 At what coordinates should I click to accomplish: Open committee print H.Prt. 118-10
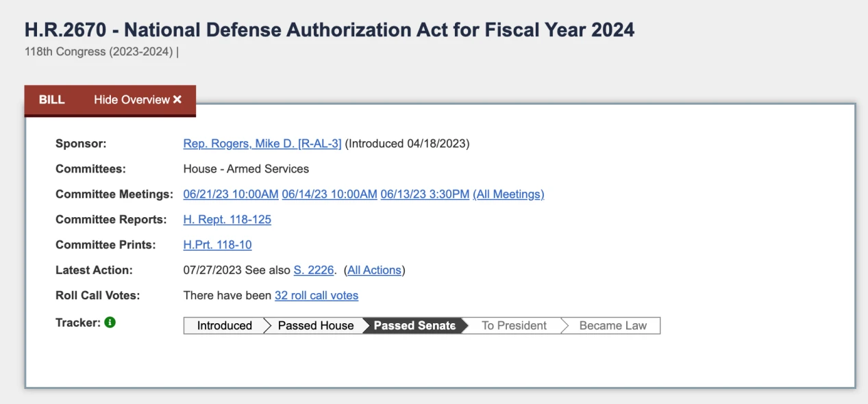click(217, 245)
